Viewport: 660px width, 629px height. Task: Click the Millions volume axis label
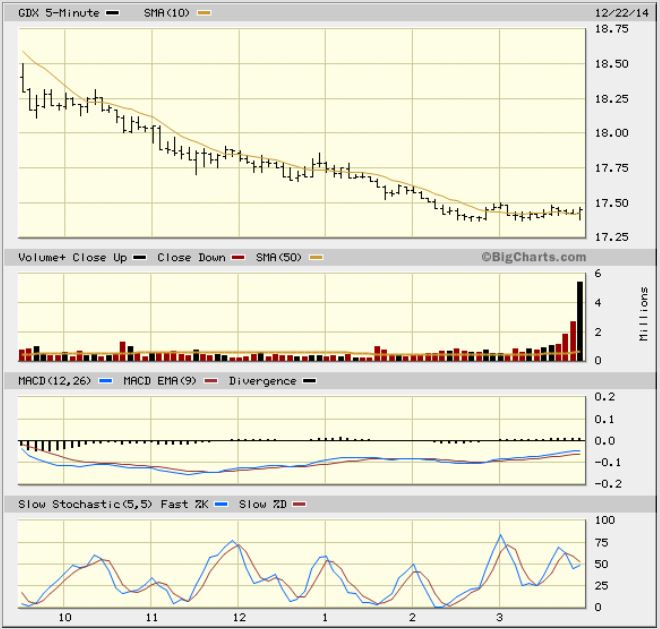[x=644, y=314]
